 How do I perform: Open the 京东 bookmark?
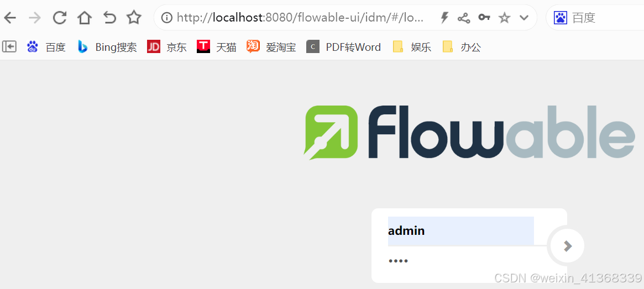(167, 47)
